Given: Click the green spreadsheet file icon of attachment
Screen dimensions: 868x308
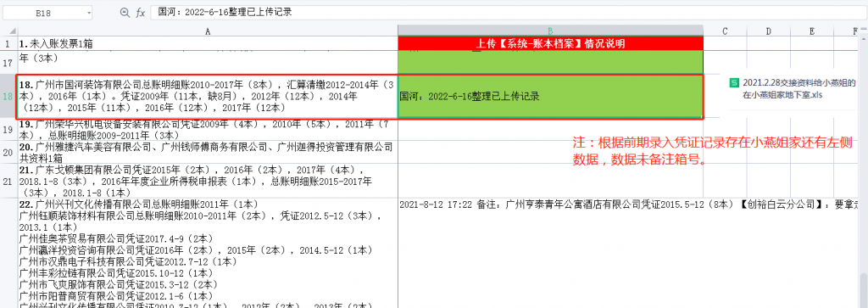Looking at the screenshot, I should tap(735, 83).
